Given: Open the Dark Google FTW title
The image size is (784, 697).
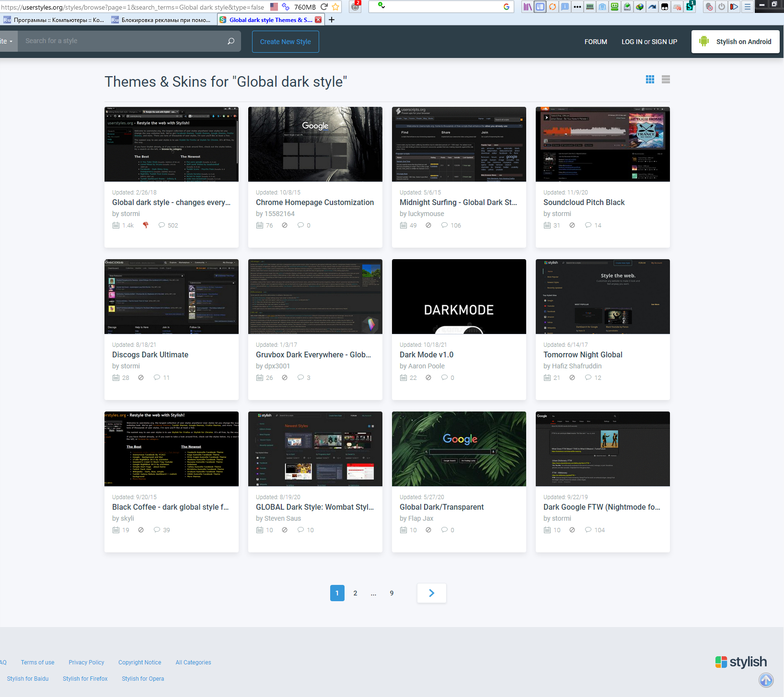Looking at the screenshot, I should pyautogui.click(x=602, y=507).
